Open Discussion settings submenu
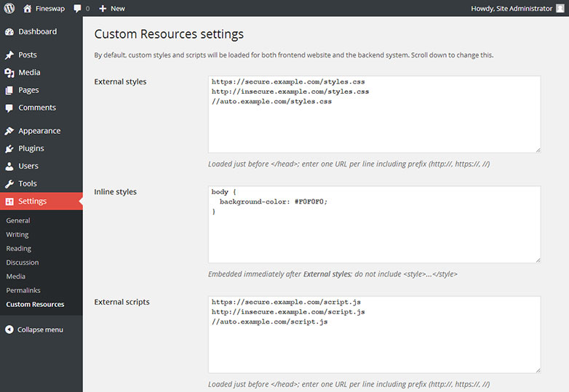The width and height of the screenshot is (569, 392). click(x=22, y=262)
